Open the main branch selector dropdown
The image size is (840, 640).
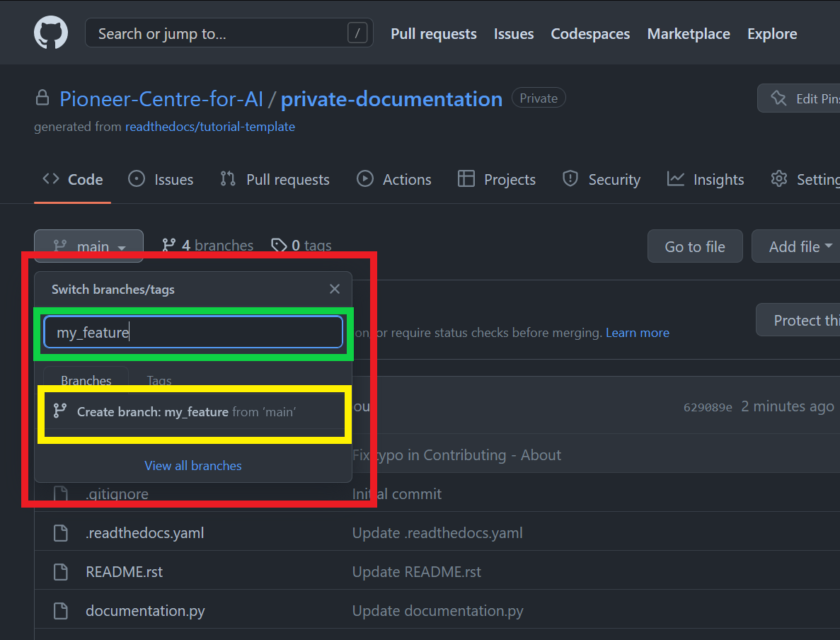tap(88, 246)
